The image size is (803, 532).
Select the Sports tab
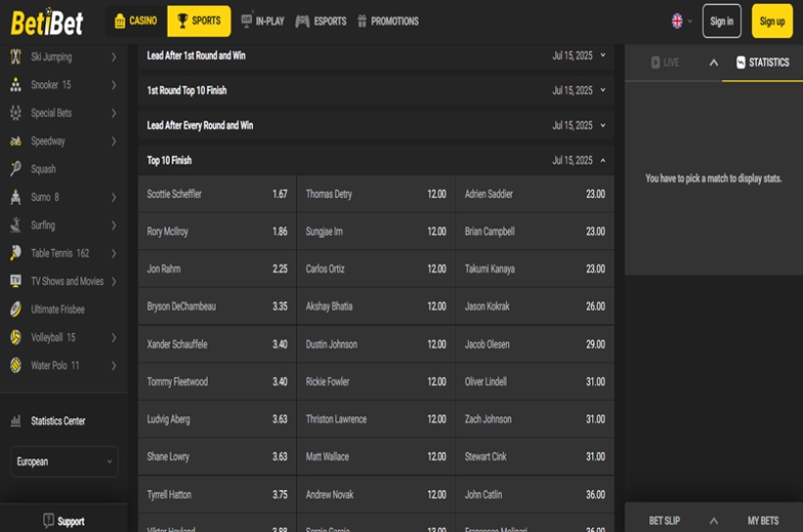(199, 21)
